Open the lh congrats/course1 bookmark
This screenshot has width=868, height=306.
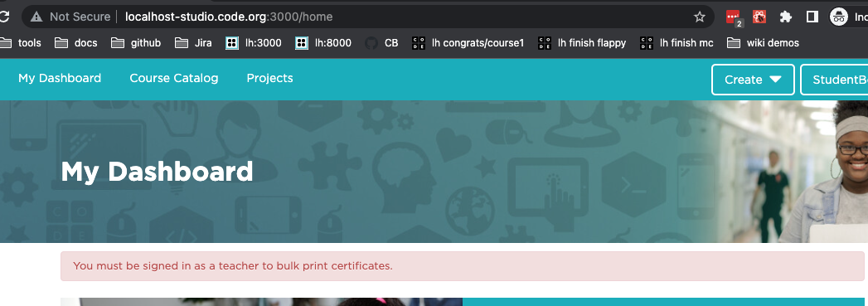[x=468, y=42]
